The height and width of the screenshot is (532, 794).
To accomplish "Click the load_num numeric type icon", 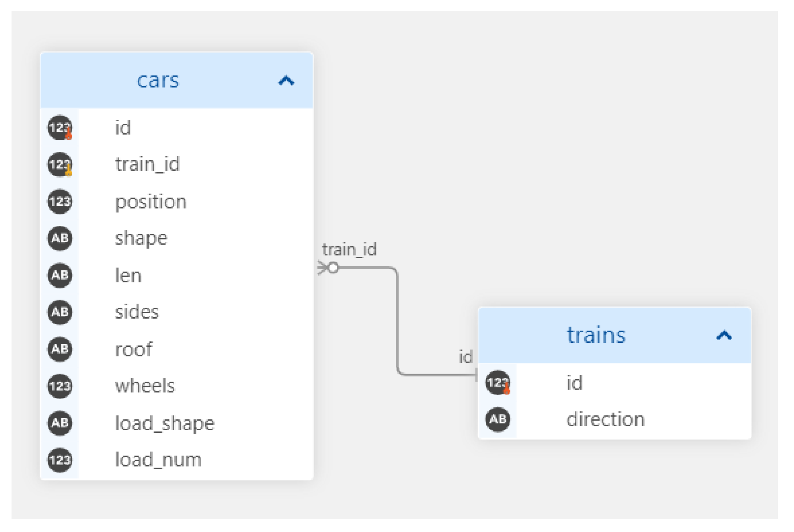I will [x=60, y=460].
